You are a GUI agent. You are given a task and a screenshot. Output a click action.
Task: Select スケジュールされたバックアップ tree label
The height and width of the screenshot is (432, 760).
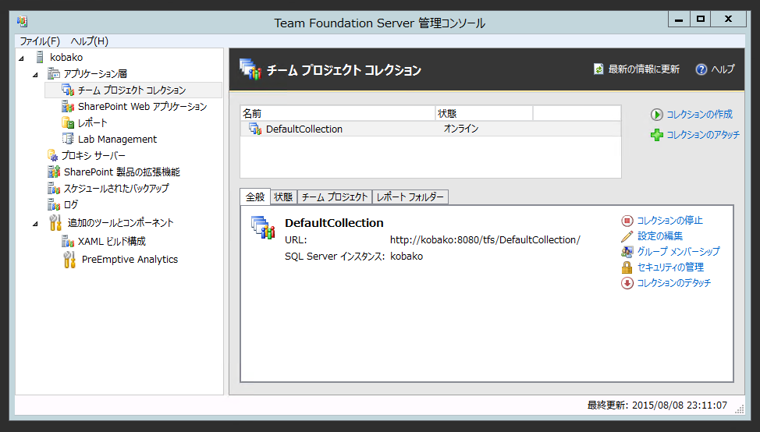tap(116, 188)
